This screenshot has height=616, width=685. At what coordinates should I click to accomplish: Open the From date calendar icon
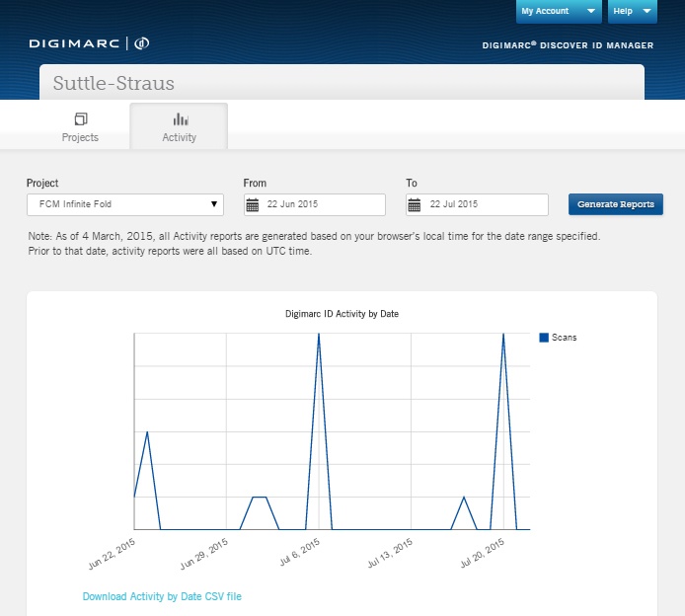254,204
